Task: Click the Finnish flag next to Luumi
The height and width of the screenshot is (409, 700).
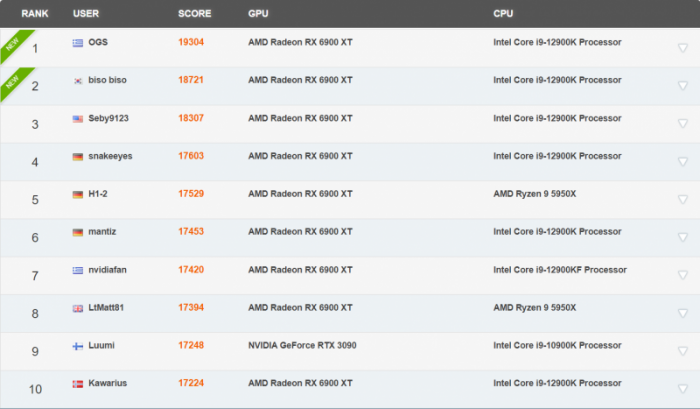Action: (x=78, y=346)
